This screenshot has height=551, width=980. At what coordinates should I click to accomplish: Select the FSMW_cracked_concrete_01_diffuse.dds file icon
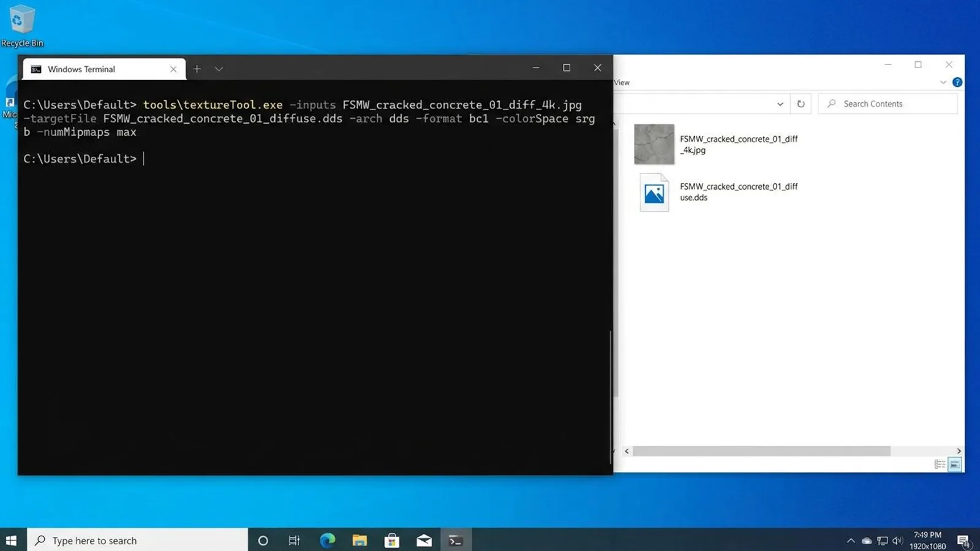coord(654,192)
